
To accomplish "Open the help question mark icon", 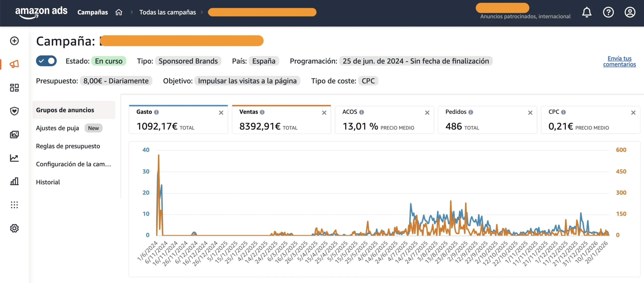I will tap(608, 12).
